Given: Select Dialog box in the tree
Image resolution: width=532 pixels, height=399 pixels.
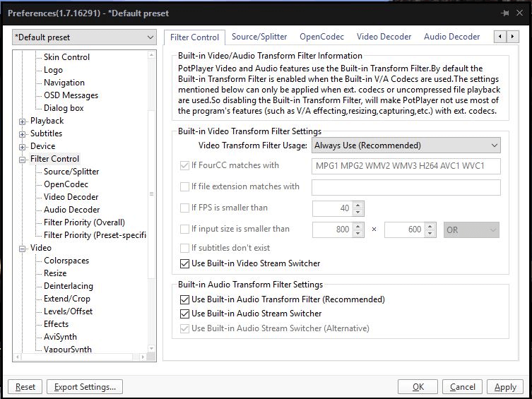Looking at the screenshot, I should point(64,108).
